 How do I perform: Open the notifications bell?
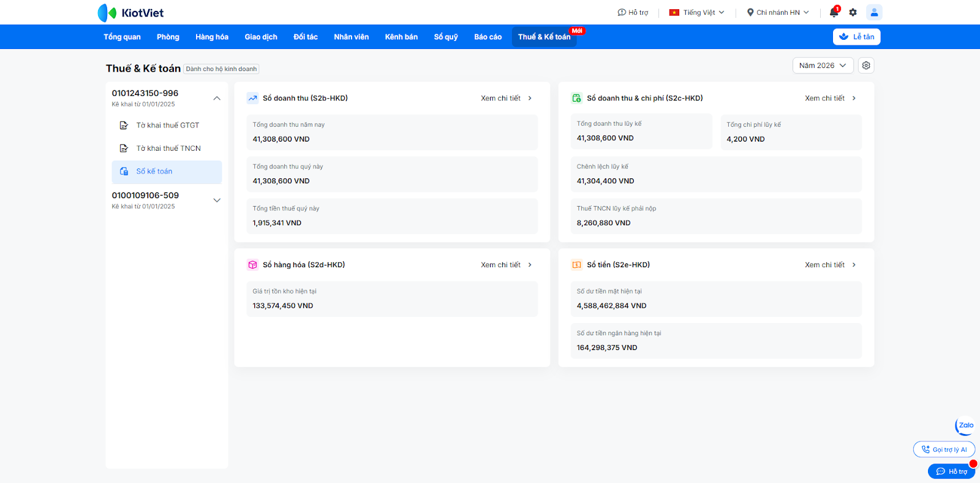click(x=834, y=12)
